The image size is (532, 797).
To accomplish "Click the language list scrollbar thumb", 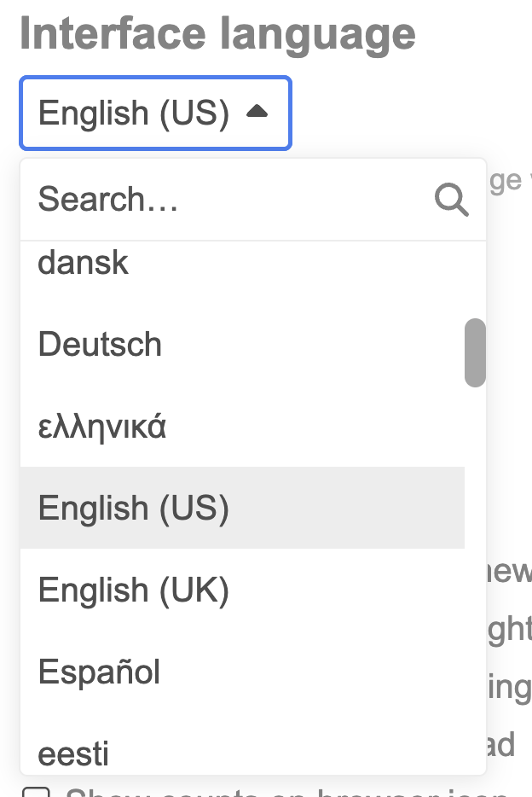I will (x=475, y=352).
